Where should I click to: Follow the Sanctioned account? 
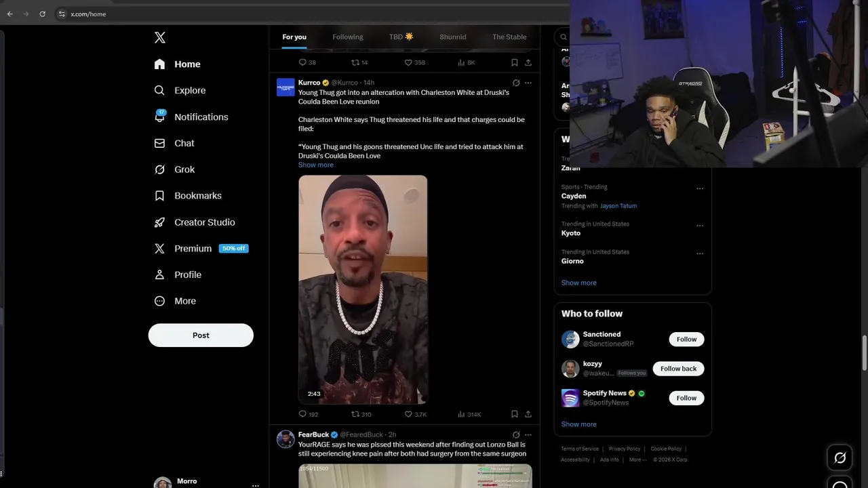click(686, 340)
